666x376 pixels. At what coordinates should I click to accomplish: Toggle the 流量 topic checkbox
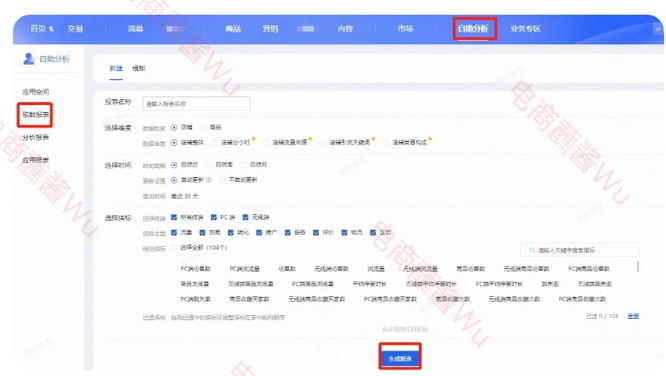[174, 232]
